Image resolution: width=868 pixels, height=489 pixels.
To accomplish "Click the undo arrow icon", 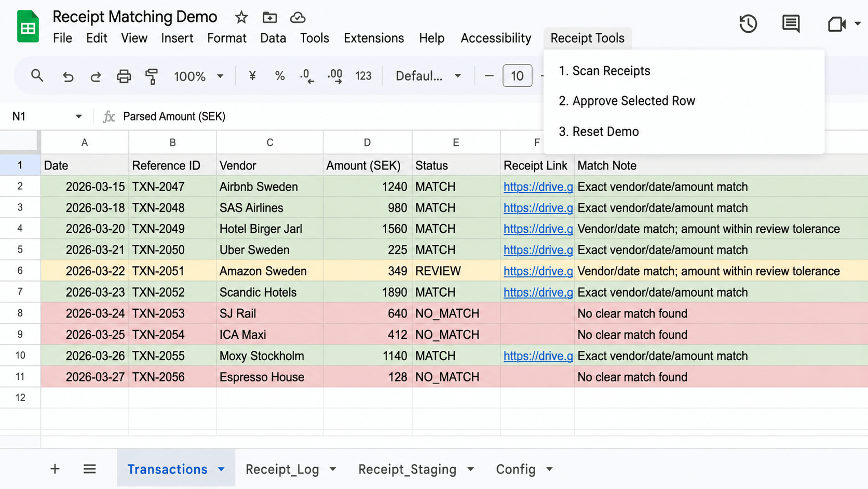I will click(x=68, y=76).
